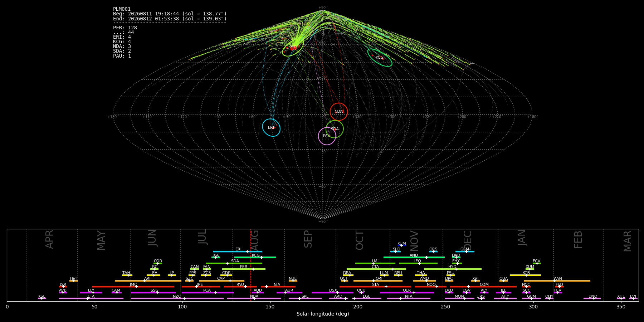Select the KCG radiant ellipse marker
This screenshot has width=644, height=322.
[x=380, y=58]
